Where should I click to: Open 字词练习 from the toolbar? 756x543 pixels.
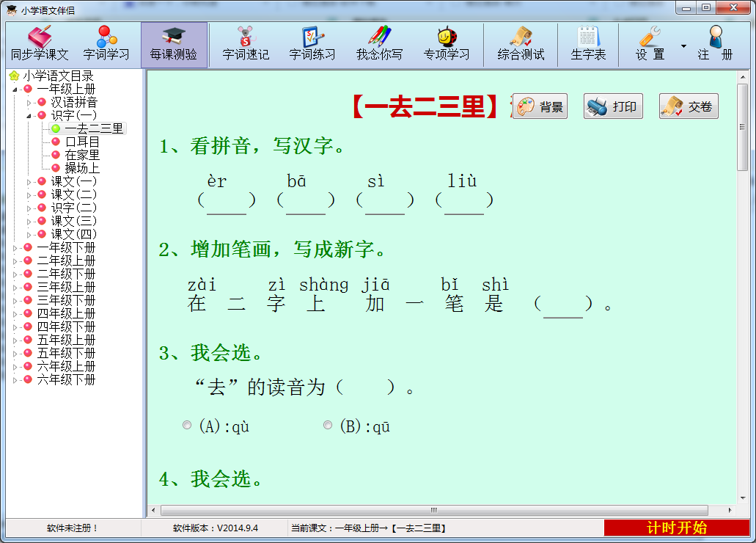coord(312,44)
